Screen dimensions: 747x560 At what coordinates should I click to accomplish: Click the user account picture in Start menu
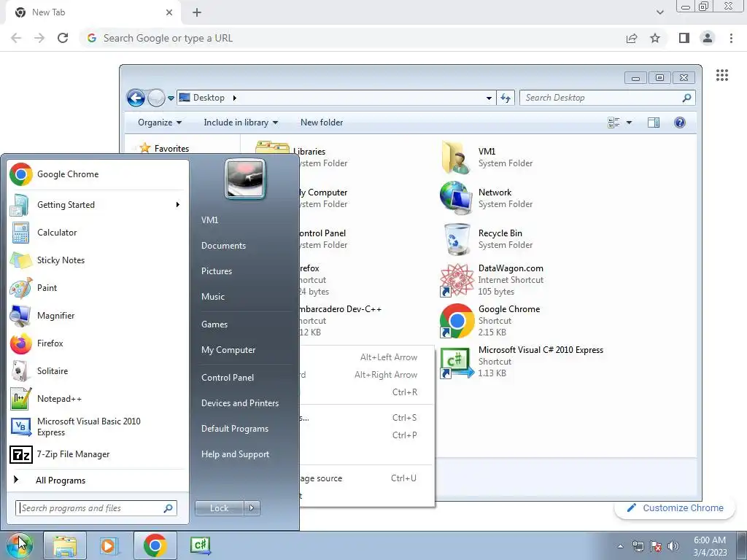pyautogui.click(x=245, y=179)
